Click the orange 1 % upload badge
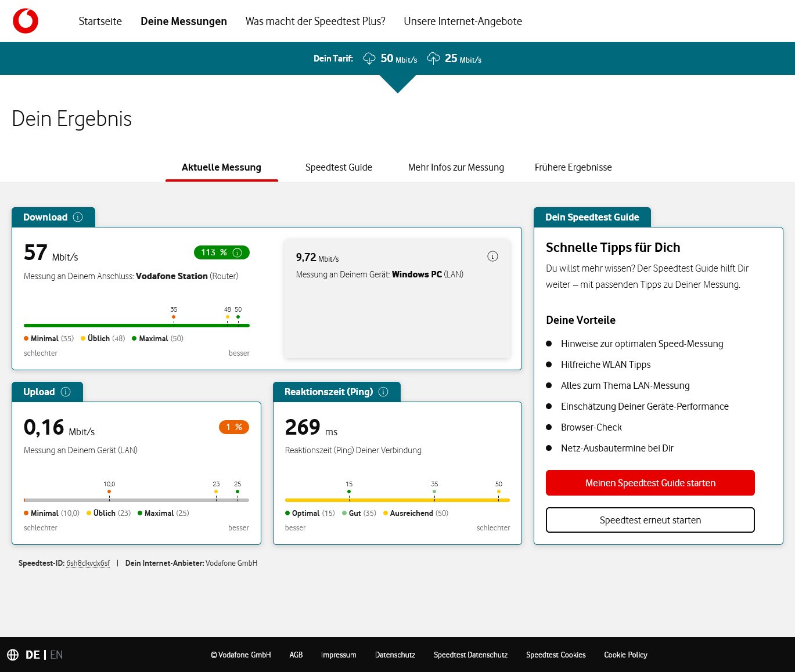 [234, 427]
